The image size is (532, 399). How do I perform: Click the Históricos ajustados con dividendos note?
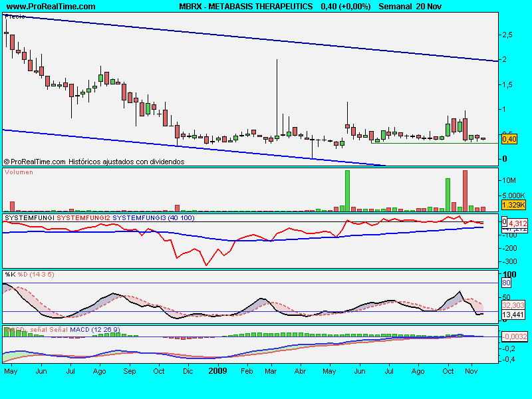click(x=126, y=162)
